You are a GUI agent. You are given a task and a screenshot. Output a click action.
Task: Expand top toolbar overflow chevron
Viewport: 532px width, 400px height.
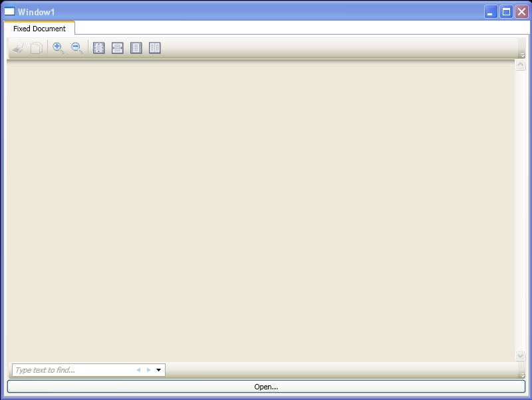(x=522, y=55)
